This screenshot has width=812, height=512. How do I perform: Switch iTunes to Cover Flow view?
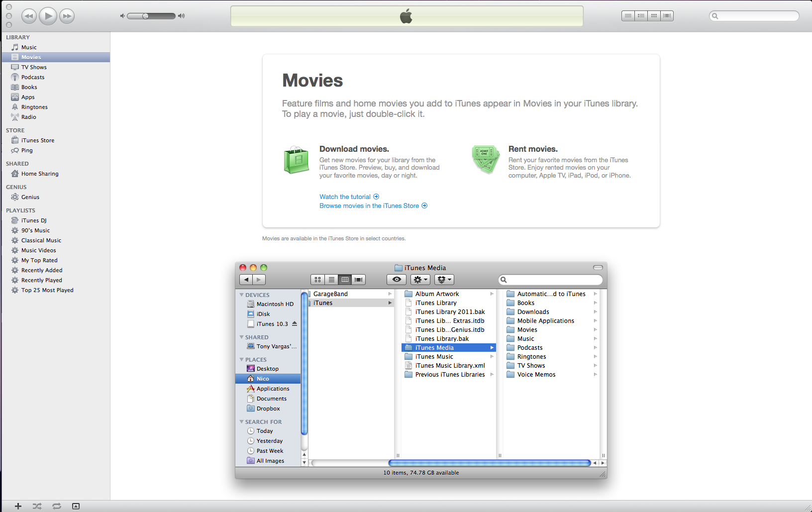click(667, 16)
